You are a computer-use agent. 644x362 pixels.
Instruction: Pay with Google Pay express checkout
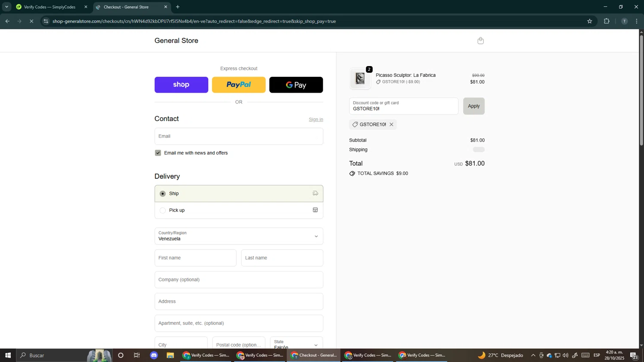tap(296, 85)
